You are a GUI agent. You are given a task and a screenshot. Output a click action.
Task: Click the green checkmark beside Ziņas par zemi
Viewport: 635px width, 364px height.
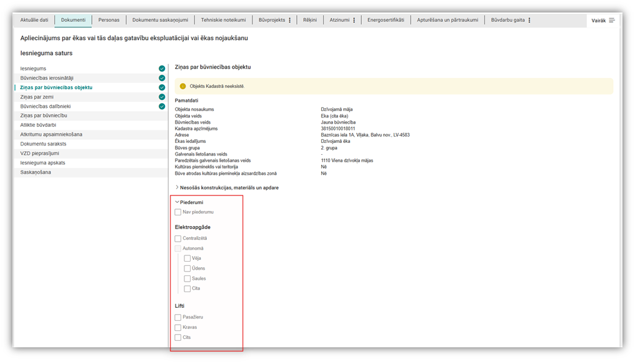click(162, 97)
